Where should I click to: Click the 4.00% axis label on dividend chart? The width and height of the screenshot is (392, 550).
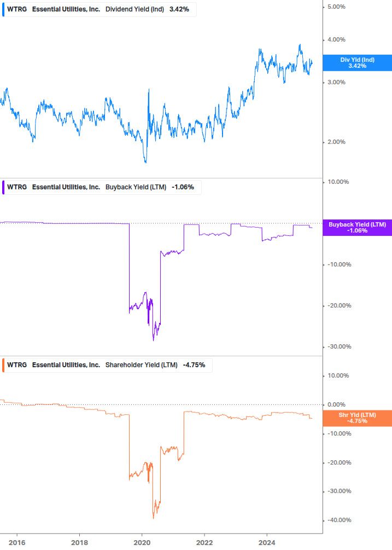(x=336, y=39)
